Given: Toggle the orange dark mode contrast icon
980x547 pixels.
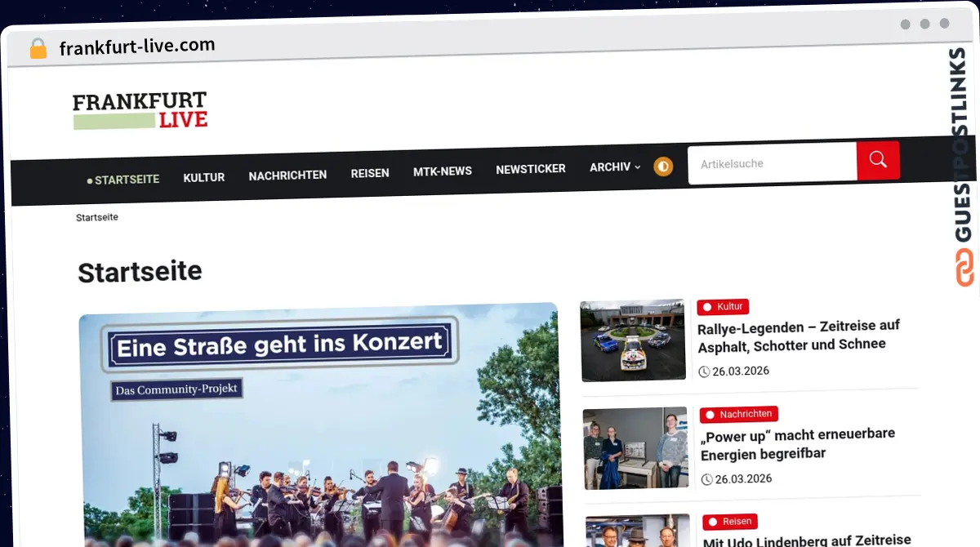Looking at the screenshot, I should tap(663, 167).
